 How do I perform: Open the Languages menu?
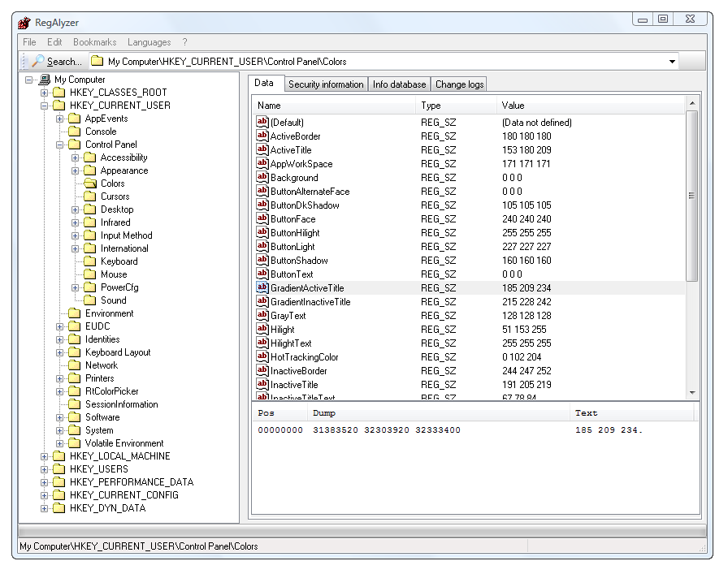(149, 42)
